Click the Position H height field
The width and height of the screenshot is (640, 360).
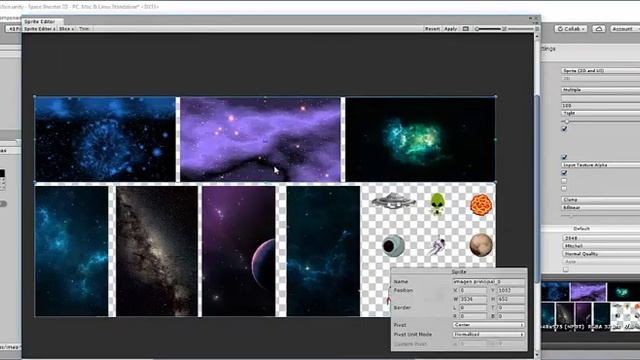511,299
